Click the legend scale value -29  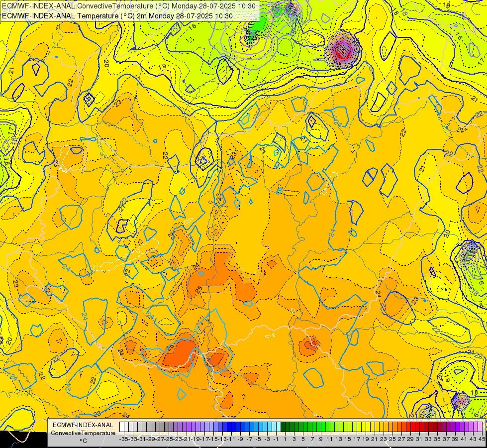(151, 439)
